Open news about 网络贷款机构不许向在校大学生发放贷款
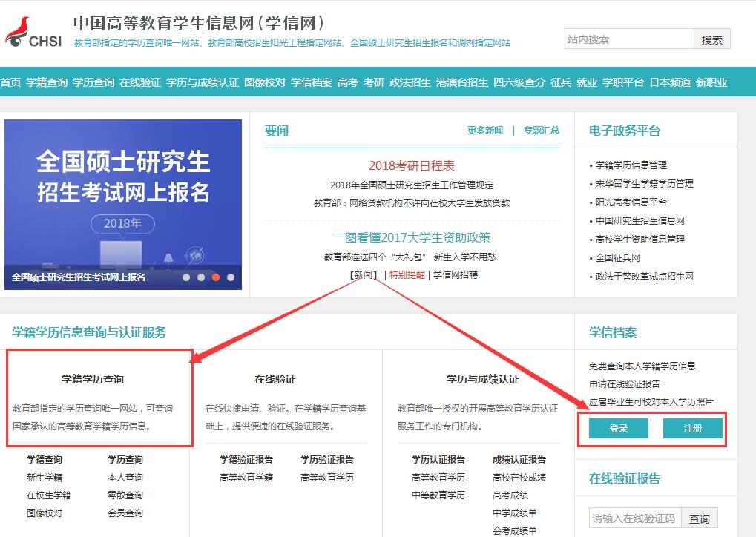Viewport: 756px width, 537px height. [x=412, y=203]
